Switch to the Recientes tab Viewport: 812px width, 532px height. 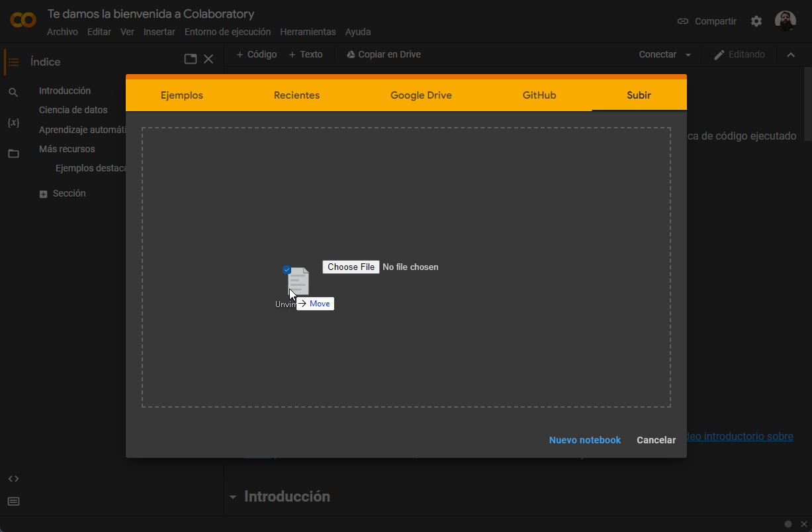pyautogui.click(x=296, y=95)
